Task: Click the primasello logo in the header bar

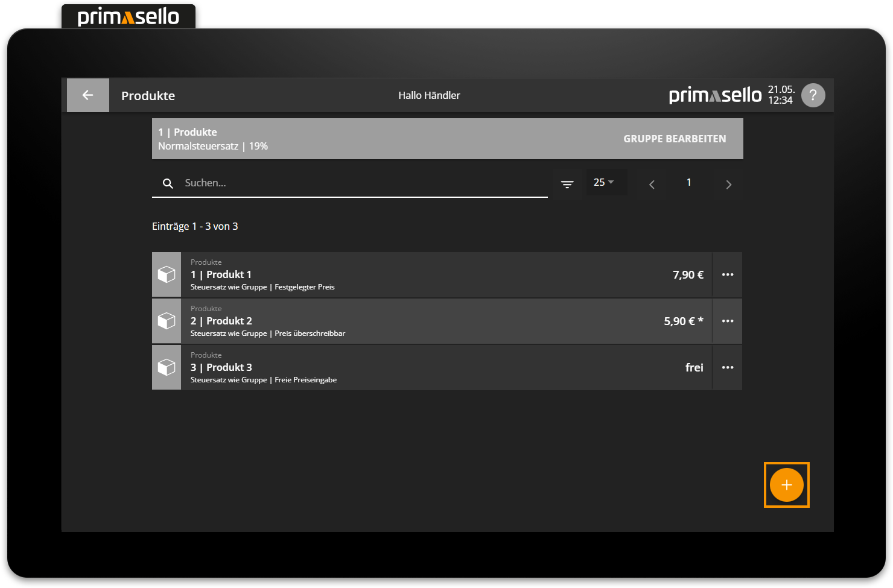Action: point(715,95)
